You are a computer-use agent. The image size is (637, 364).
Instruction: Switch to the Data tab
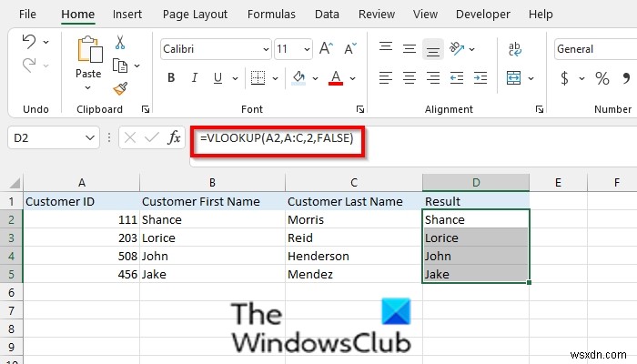(327, 15)
